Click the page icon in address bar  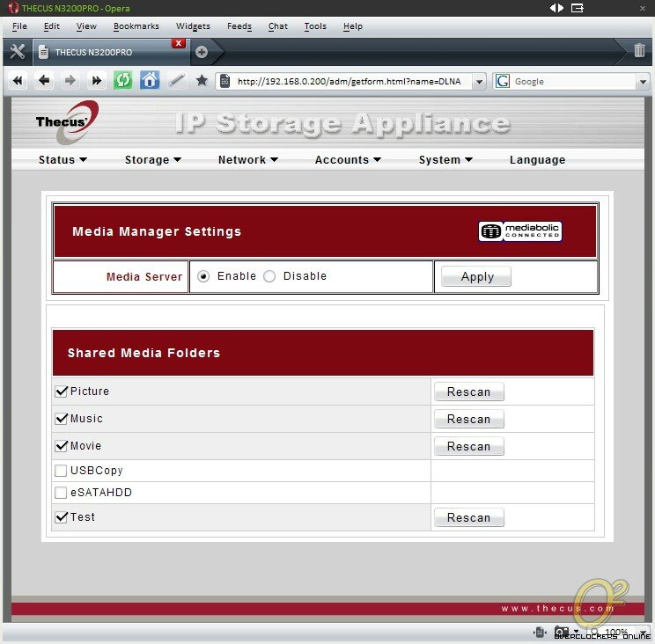coord(224,81)
